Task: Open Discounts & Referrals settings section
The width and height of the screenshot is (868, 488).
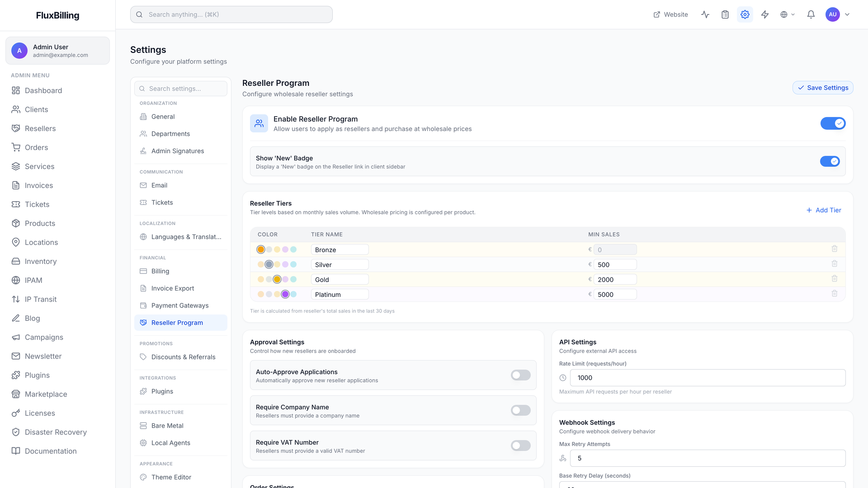Action: click(x=181, y=357)
